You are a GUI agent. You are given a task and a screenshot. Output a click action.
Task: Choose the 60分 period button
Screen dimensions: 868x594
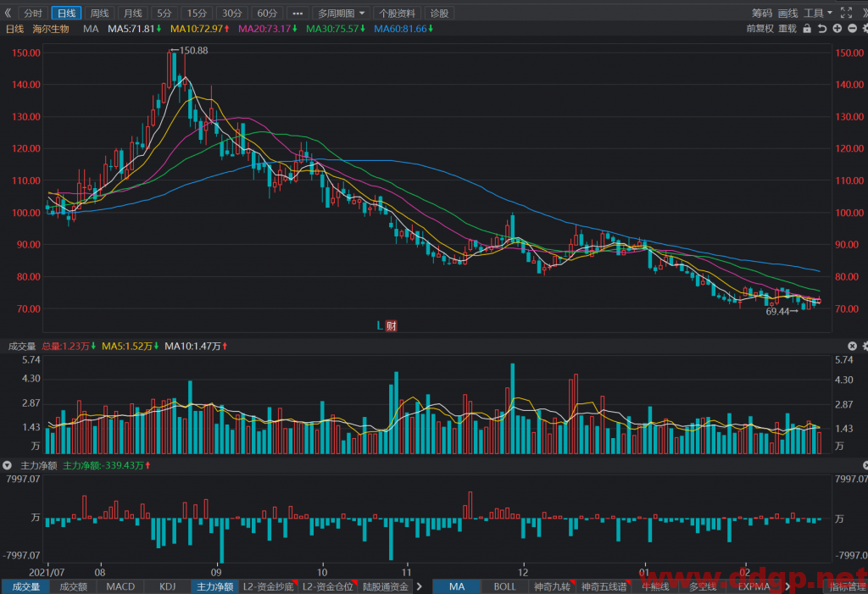coord(267,13)
